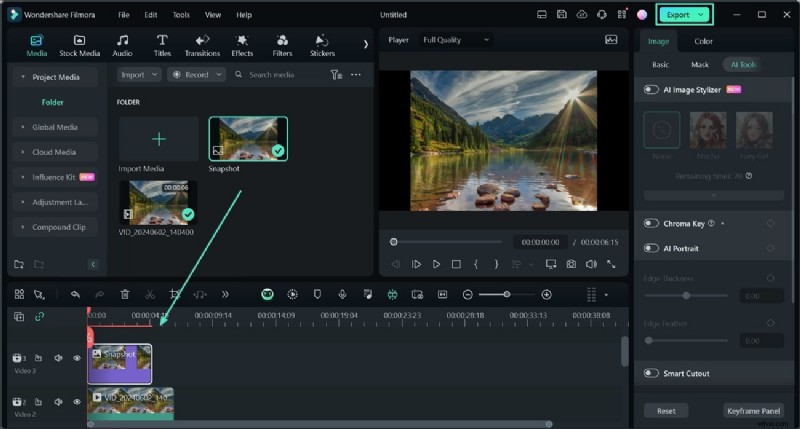Image resolution: width=800 pixels, height=429 pixels.
Task: Click the preview playback progress slider
Action: (447, 242)
